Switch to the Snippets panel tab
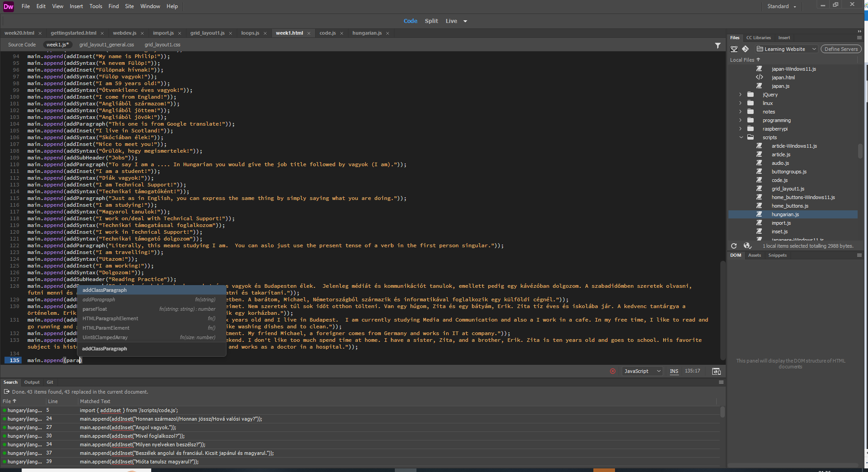This screenshot has width=868, height=472. (x=777, y=255)
